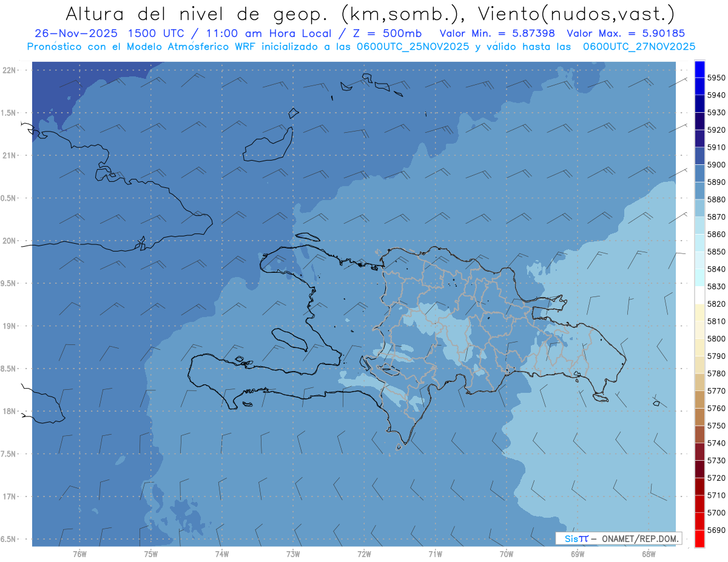Screen dimensions: 728x562
Task: Click the "5750" legend label
Action: point(716,426)
